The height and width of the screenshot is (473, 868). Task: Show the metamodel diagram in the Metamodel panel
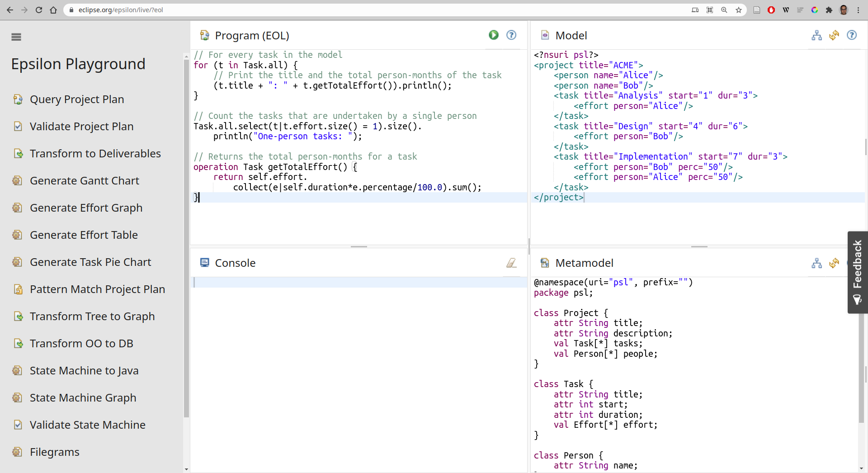[816, 263]
